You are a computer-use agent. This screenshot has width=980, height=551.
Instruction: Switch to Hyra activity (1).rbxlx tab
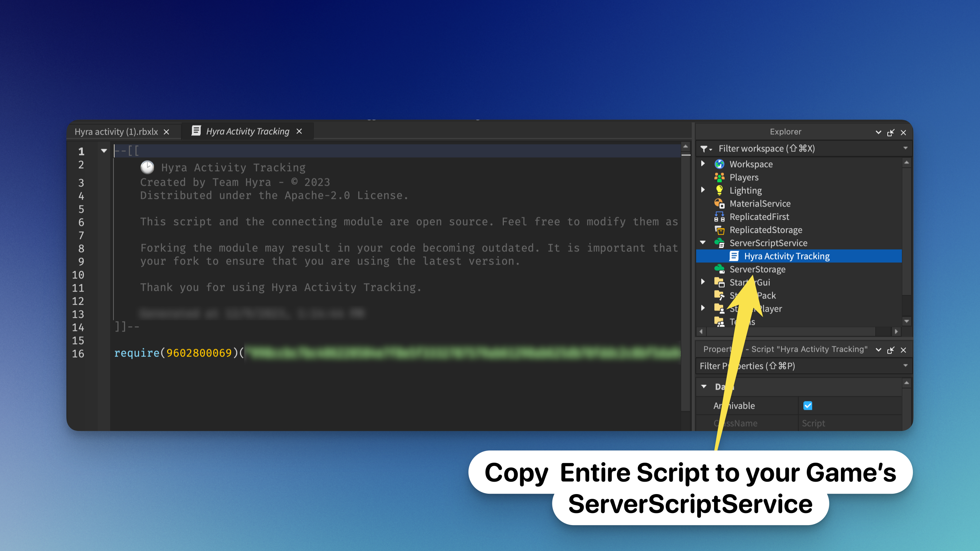[x=116, y=132]
